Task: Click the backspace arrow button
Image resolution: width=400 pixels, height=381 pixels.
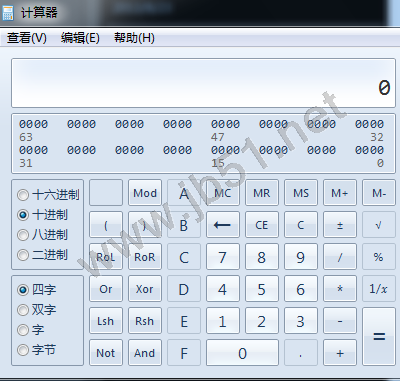Action: [x=223, y=225]
